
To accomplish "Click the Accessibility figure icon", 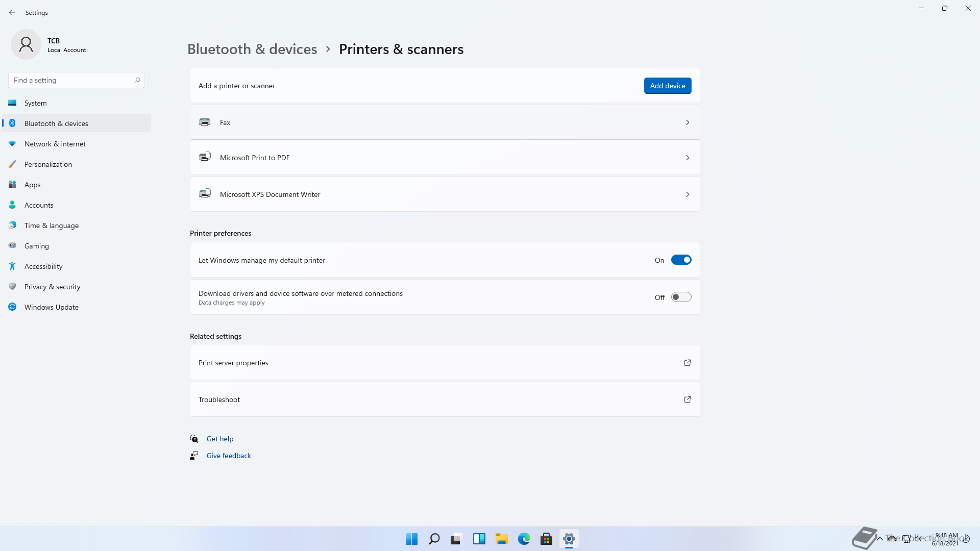I will click(12, 266).
